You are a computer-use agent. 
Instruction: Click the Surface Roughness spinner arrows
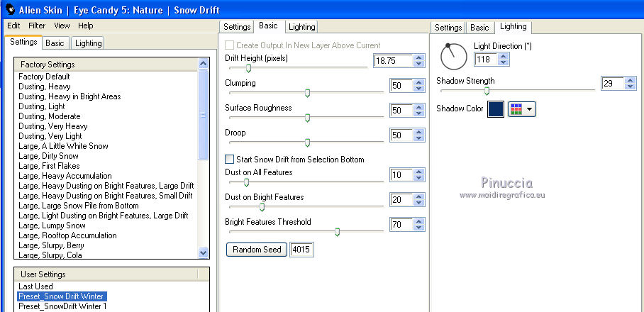419,110
